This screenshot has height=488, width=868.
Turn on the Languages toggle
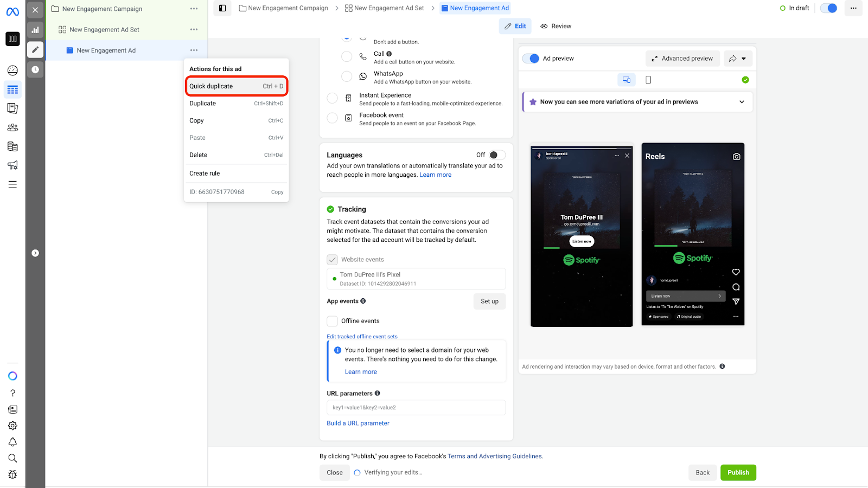(x=497, y=155)
